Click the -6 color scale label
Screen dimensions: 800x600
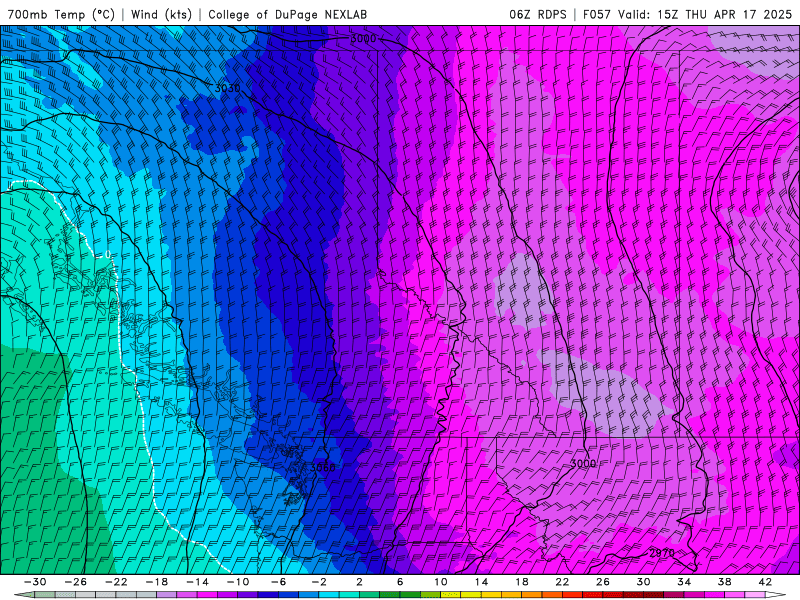coord(278,582)
